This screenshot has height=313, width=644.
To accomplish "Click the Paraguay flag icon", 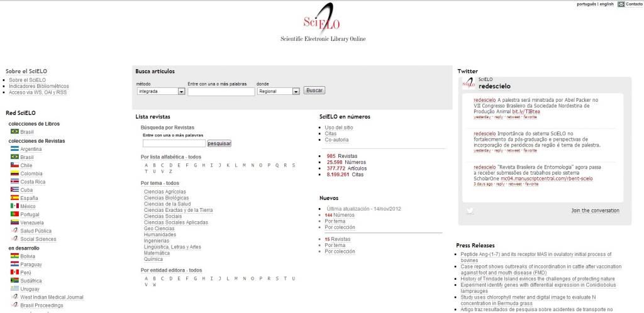I will pos(15,264).
